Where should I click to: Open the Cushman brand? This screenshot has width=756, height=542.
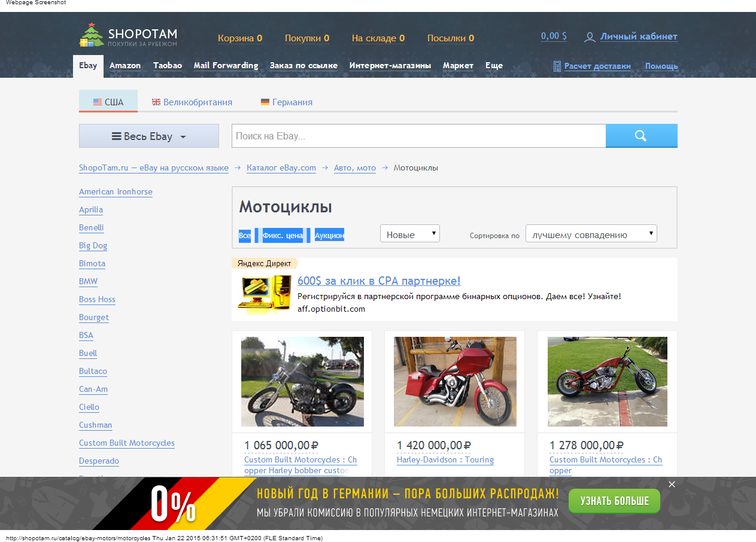[96, 425]
